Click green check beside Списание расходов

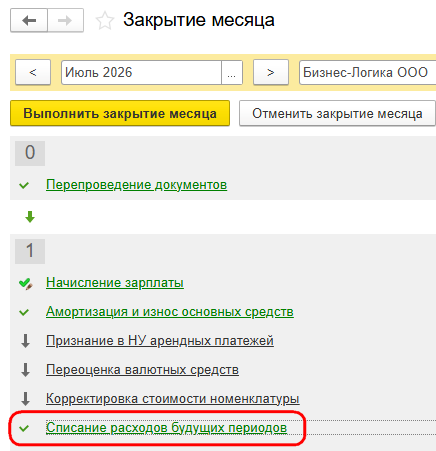[x=24, y=428]
